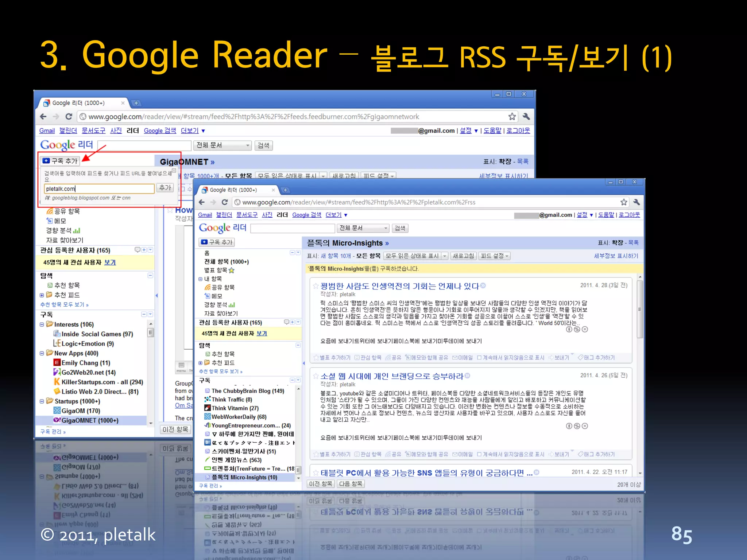Star the 태블릿 PC에서 활용 가능한 post title
747x560 pixels.
pyautogui.click(x=316, y=473)
